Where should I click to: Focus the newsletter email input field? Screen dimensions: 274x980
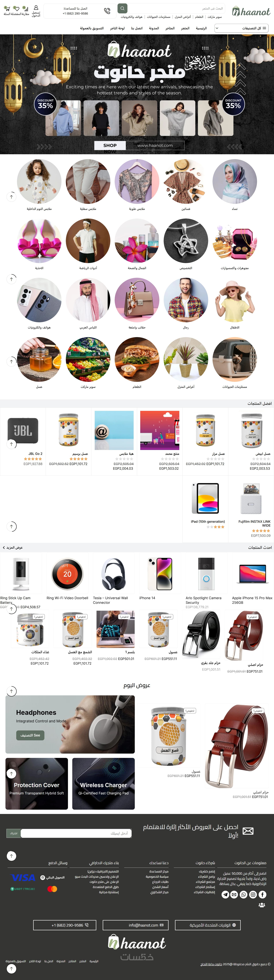click(x=76, y=833)
